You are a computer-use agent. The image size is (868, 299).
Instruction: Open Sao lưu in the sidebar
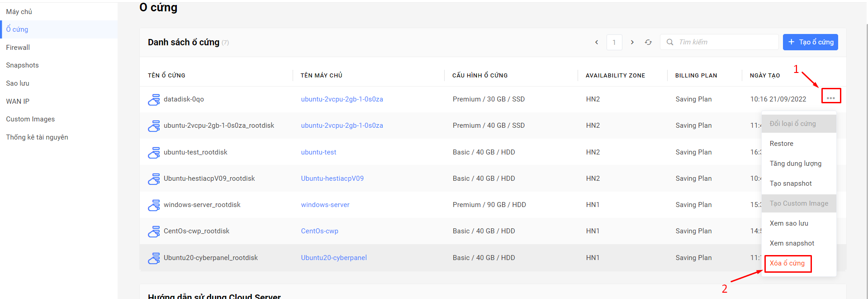click(18, 83)
